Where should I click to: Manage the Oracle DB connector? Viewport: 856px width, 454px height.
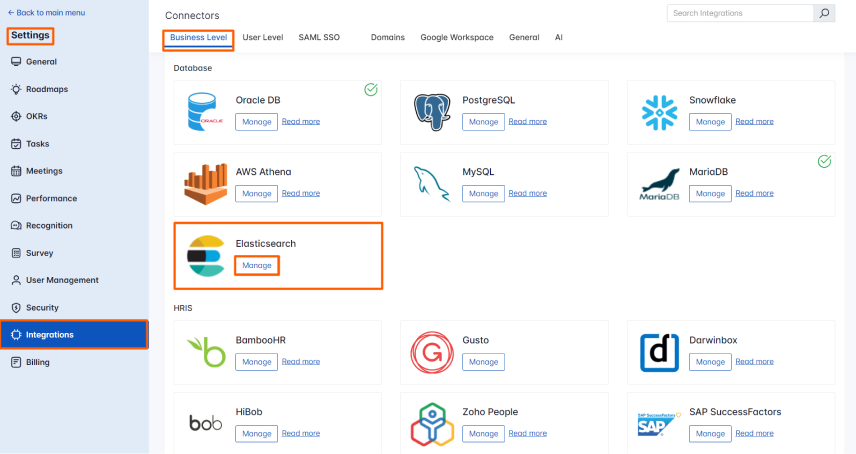pyautogui.click(x=257, y=122)
